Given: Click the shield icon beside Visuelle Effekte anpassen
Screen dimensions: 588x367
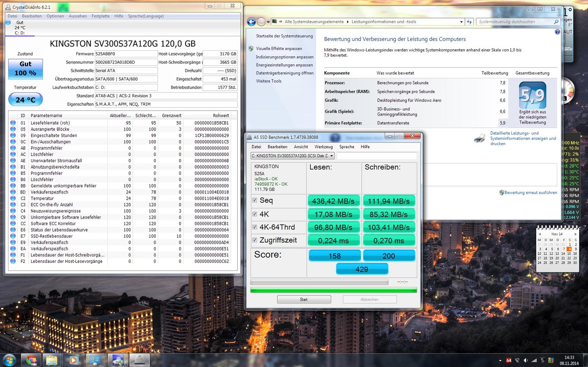Looking at the screenshot, I should click(x=251, y=49).
